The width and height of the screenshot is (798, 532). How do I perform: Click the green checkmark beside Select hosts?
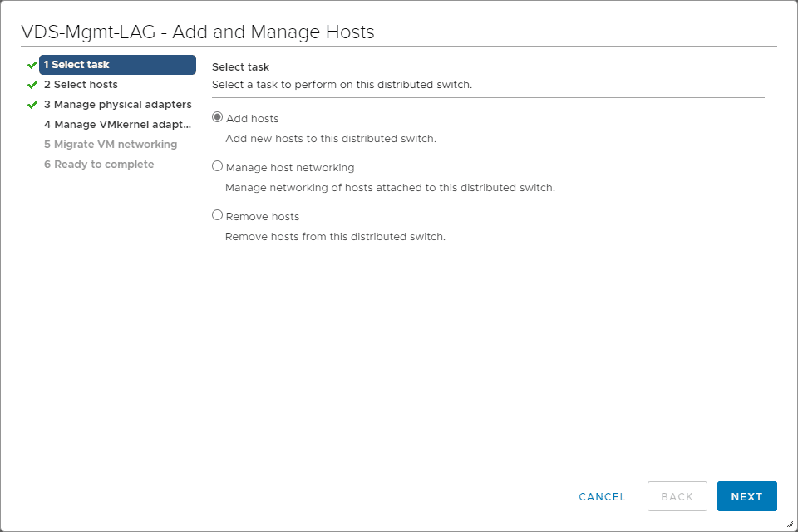point(32,85)
